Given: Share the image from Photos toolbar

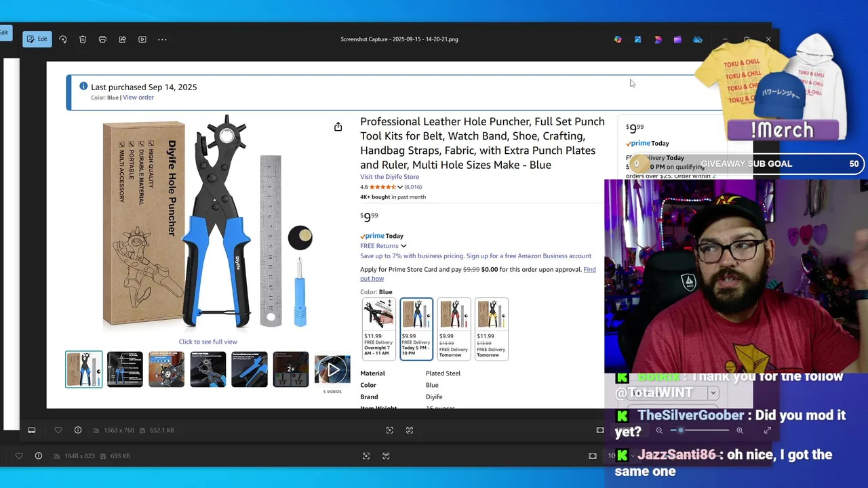Looking at the screenshot, I should tap(122, 39).
